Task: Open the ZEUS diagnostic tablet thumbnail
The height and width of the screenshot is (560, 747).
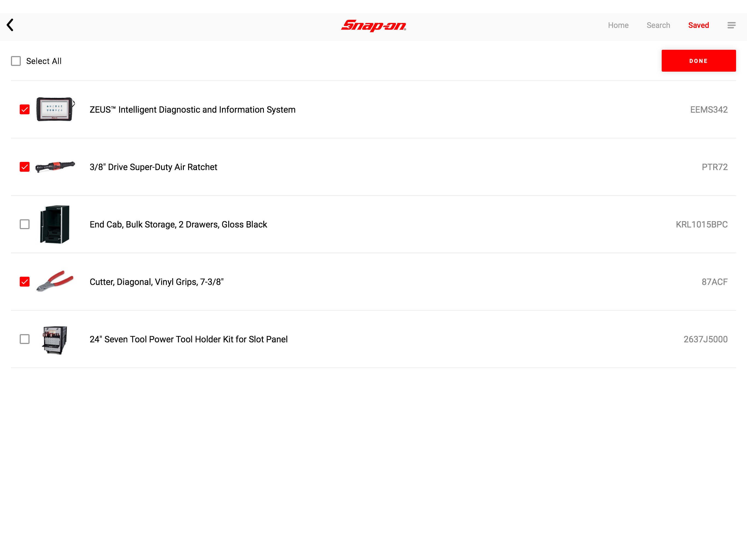Action: click(x=55, y=109)
